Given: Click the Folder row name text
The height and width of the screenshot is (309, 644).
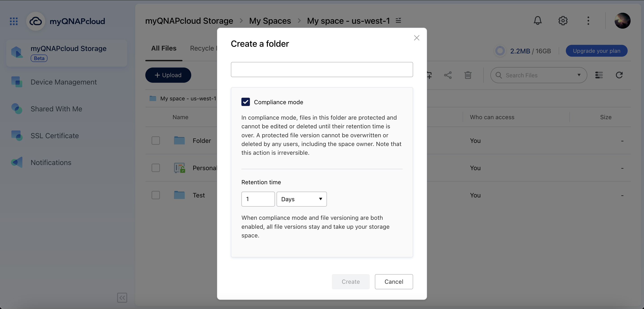Looking at the screenshot, I should [202, 140].
